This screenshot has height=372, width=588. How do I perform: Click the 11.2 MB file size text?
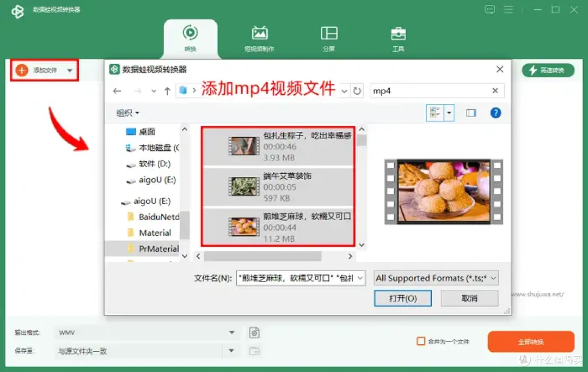tap(279, 239)
